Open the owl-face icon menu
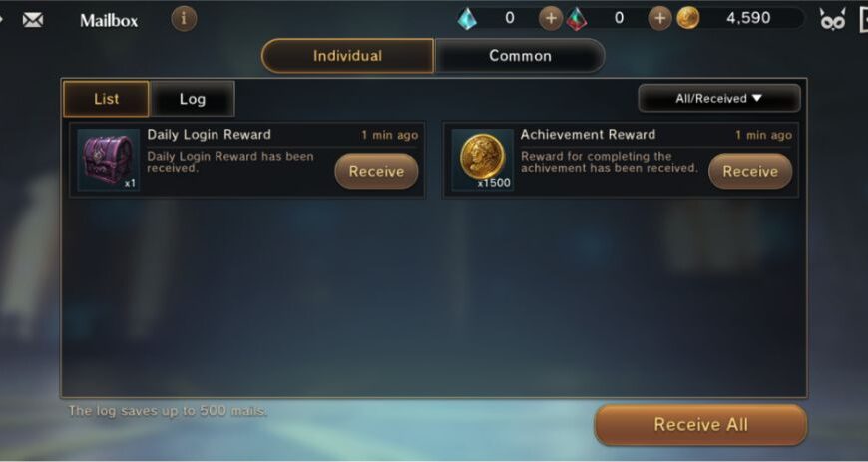Screen dimensions: 868x462 coord(832,20)
